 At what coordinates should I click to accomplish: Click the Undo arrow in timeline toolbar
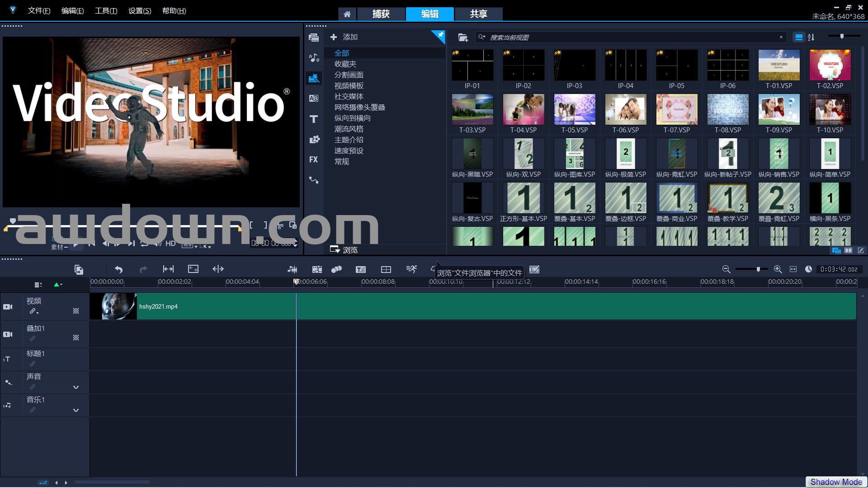coord(118,269)
